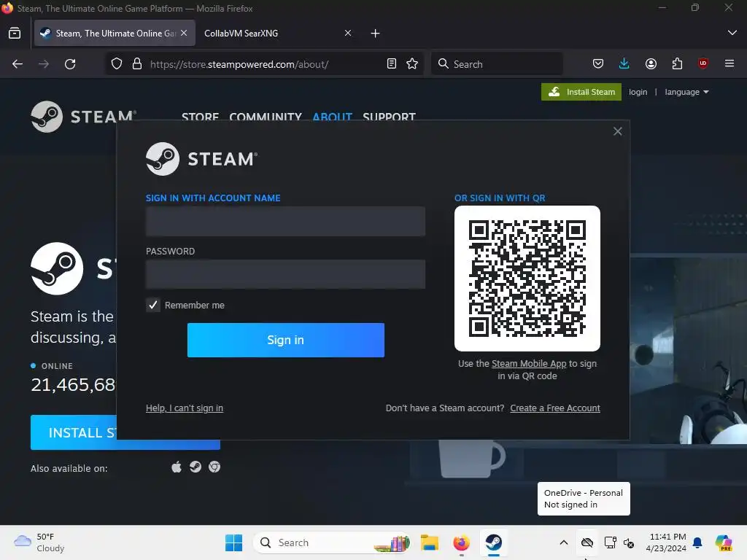
Task: Open the Steam Mobile App link
Action: 529,363
